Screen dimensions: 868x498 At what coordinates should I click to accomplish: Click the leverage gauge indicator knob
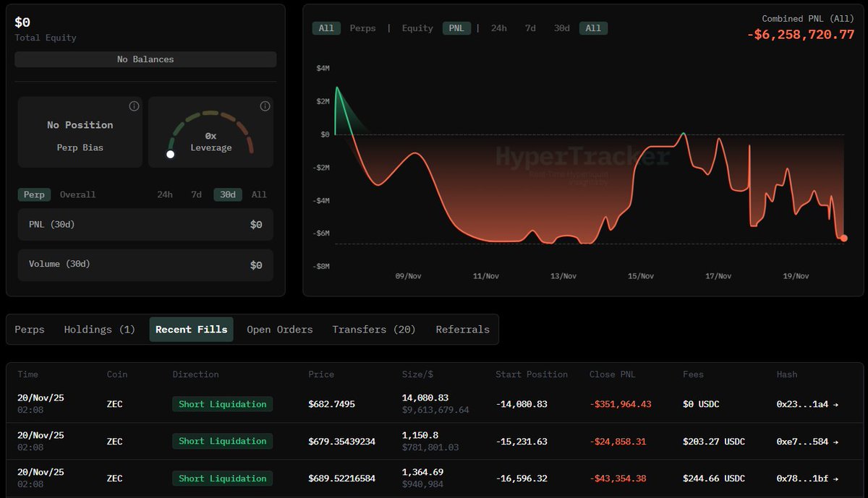171,154
